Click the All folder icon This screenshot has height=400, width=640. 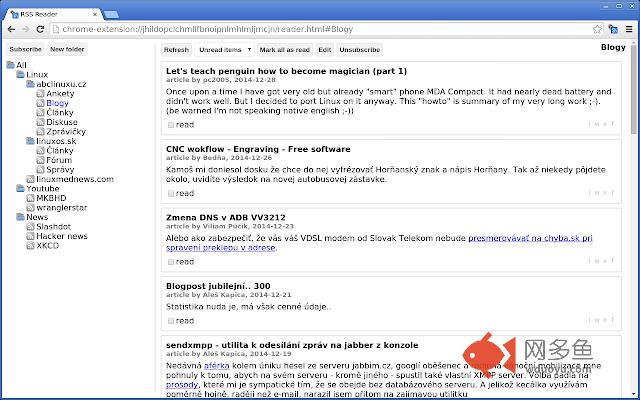(11, 65)
